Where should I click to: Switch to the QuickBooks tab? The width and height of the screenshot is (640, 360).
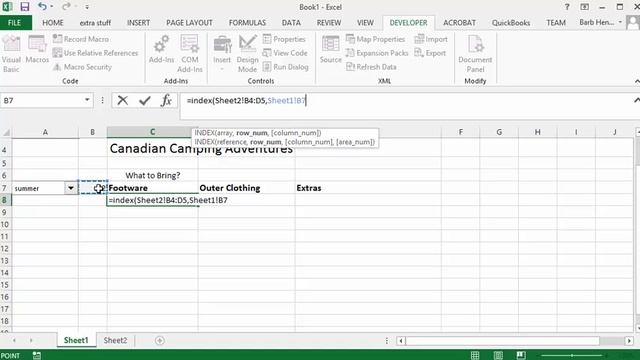pos(511,23)
